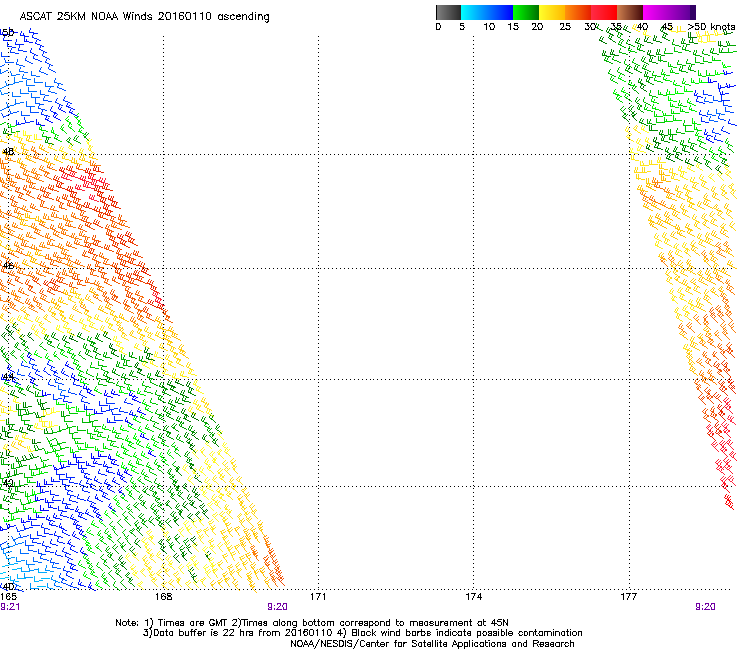This screenshot has height=650, width=740.
Task: Click the magenta-purple 40-50 knots legend swatch
Action: tap(669, 12)
